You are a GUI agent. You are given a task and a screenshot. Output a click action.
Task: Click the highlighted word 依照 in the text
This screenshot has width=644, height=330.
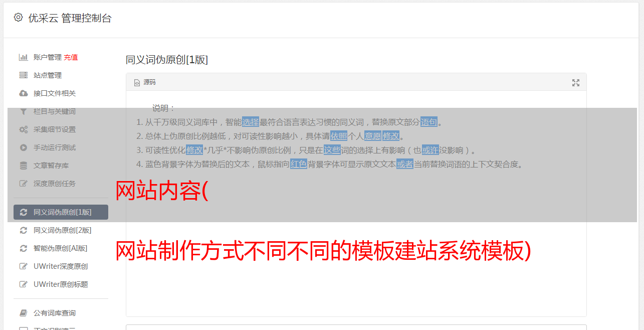[x=339, y=136]
